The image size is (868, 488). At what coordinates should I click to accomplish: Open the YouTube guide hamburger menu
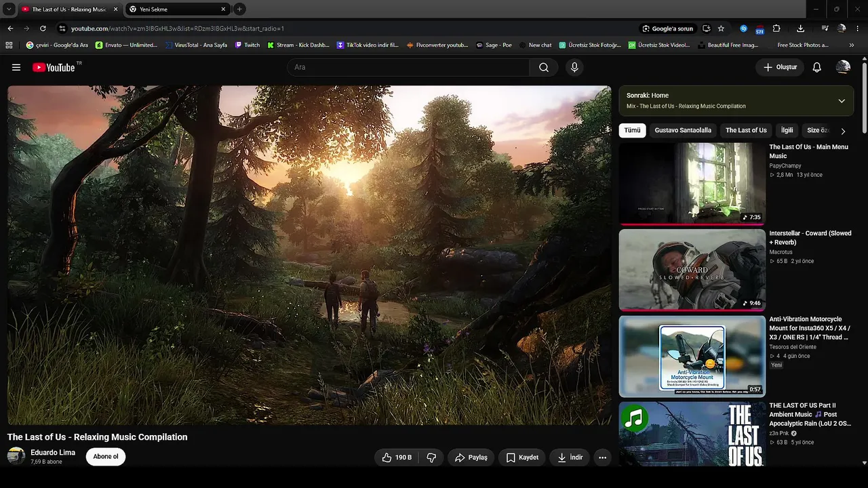[x=16, y=67]
